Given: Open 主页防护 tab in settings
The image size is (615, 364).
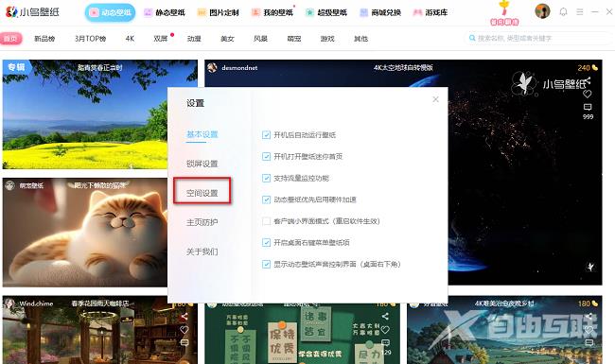Looking at the screenshot, I should tap(202, 222).
